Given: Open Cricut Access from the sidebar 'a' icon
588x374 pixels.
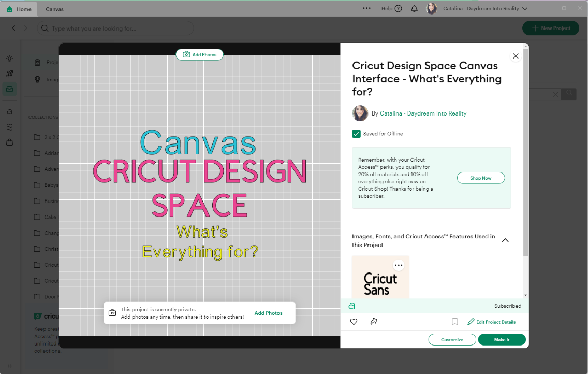Looking at the screenshot, I should pyautogui.click(x=9, y=111).
